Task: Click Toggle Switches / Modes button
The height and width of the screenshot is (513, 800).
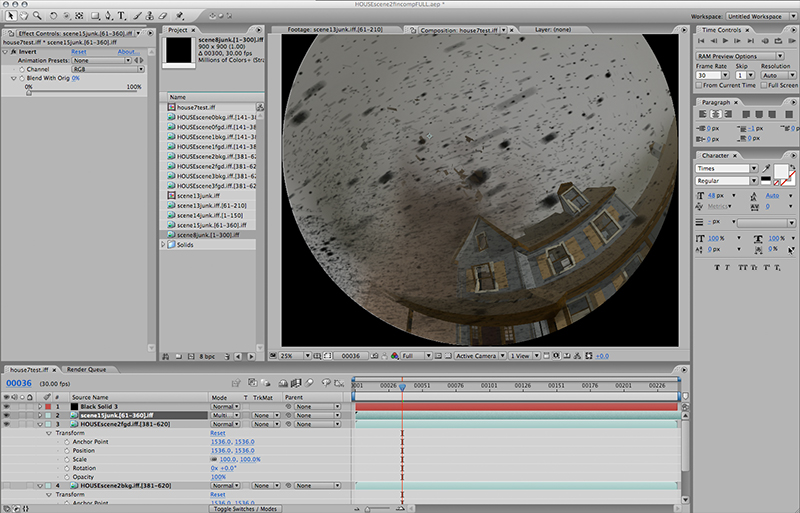Action: (245, 509)
